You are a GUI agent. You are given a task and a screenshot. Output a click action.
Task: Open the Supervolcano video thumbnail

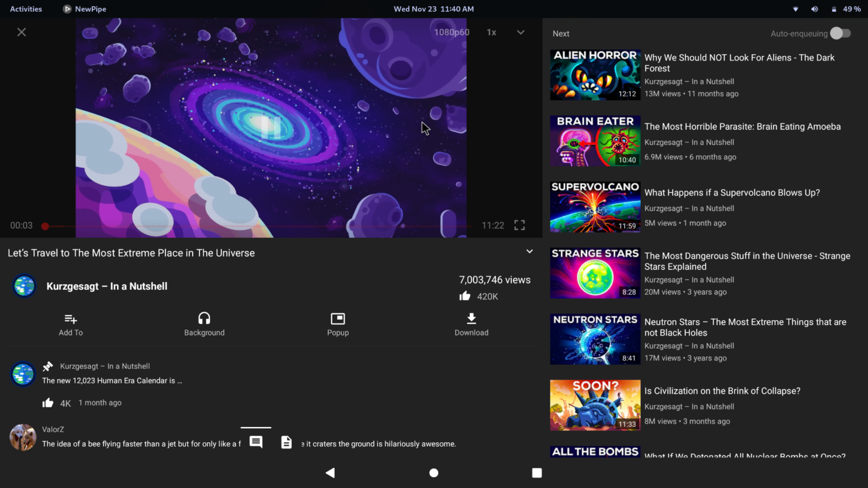(595, 206)
